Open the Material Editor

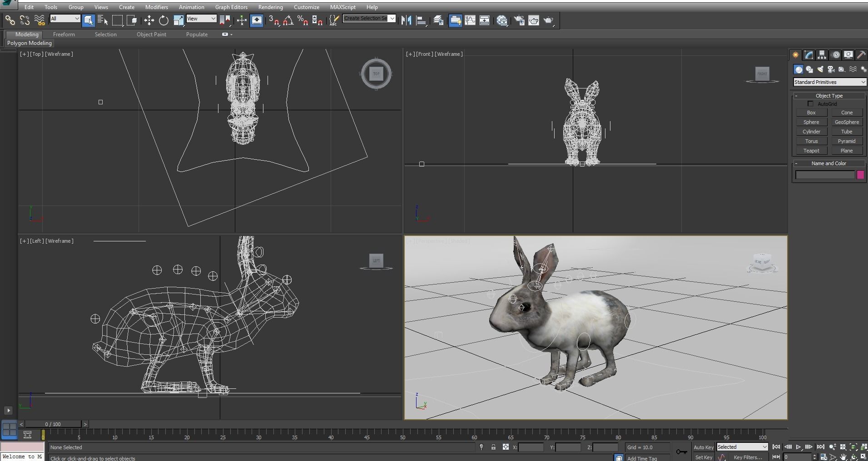pos(502,20)
